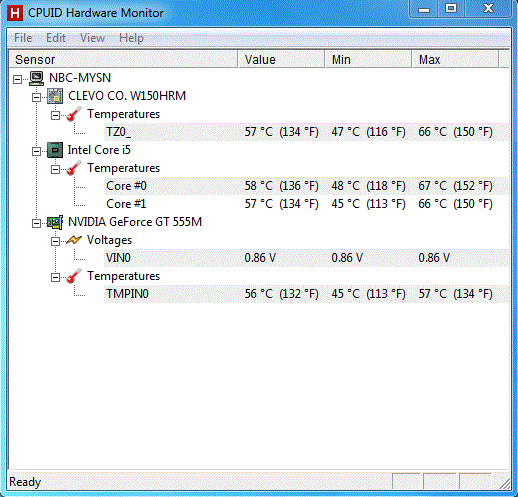The height and width of the screenshot is (497, 518).
Task: Open the File menu
Action: click(x=23, y=38)
